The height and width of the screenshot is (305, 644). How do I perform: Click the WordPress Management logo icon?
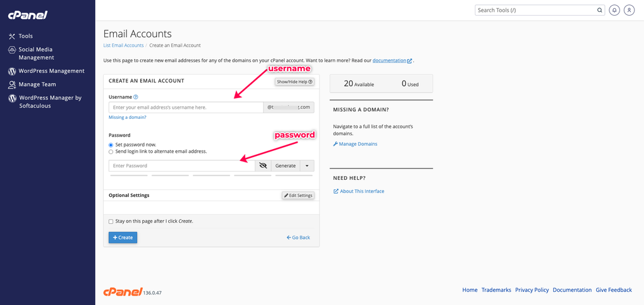pyautogui.click(x=12, y=71)
